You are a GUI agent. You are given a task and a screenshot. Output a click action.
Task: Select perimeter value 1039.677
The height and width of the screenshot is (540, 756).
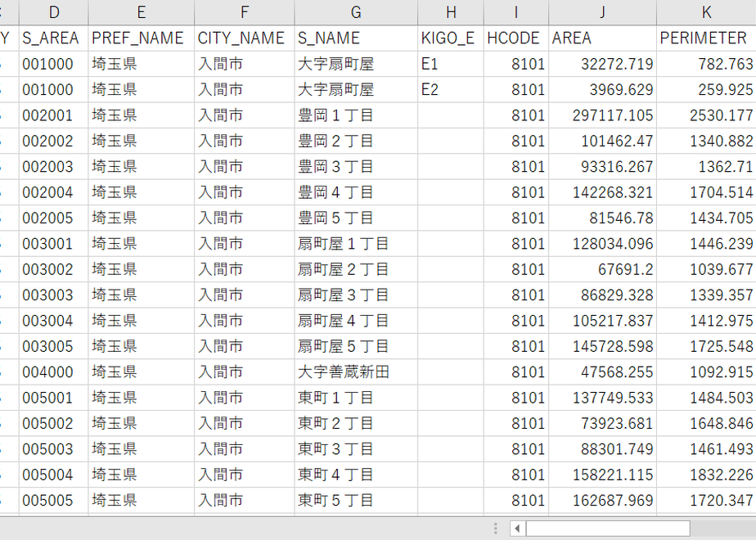click(x=706, y=269)
